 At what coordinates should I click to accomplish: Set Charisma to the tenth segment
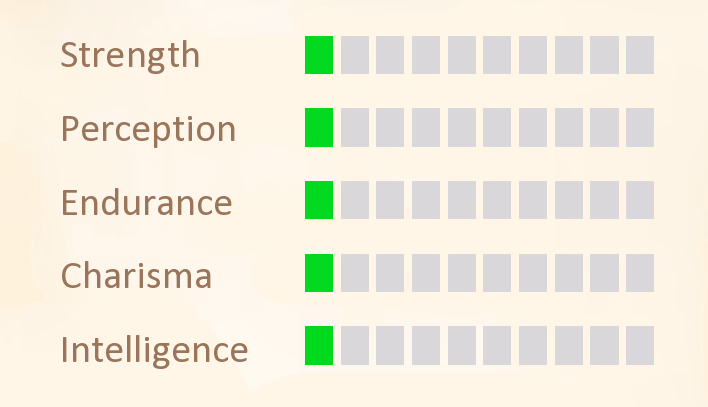click(640, 273)
